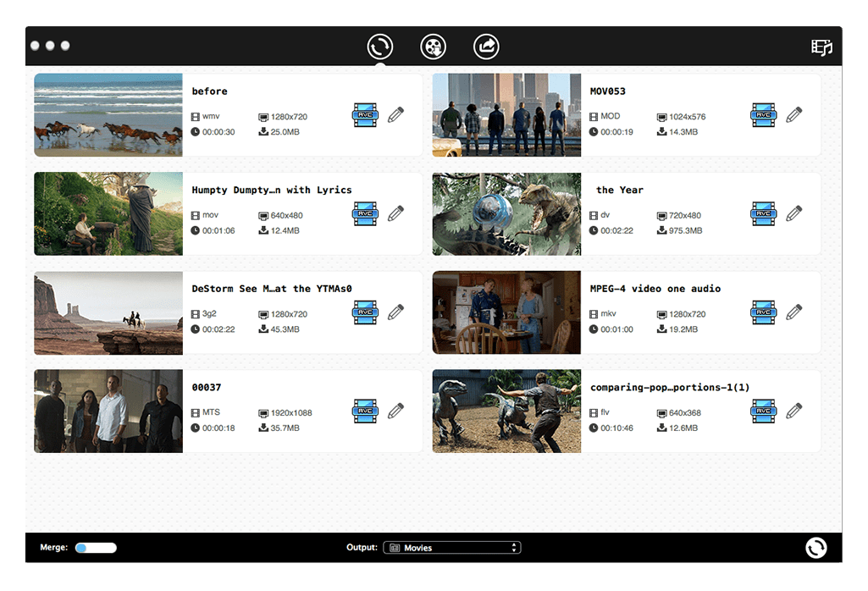Edit the DeStorm video
868x591 pixels.
(x=395, y=312)
